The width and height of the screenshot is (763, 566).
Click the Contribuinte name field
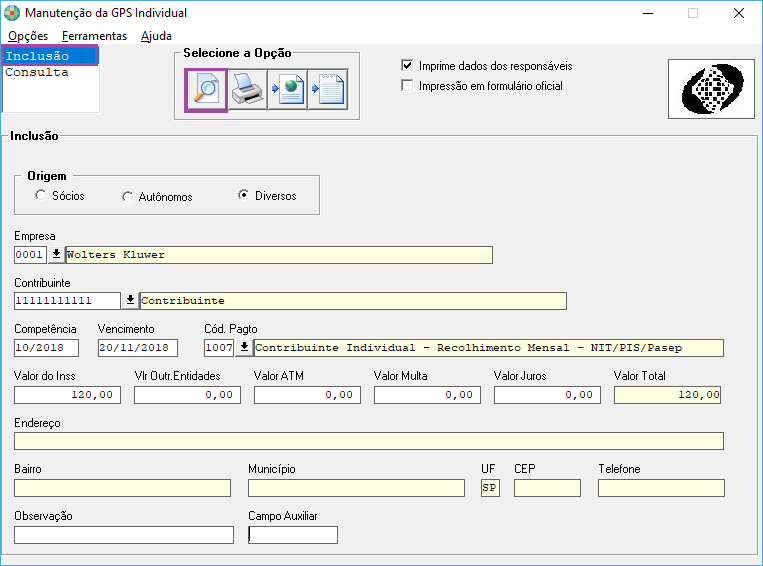353,301
